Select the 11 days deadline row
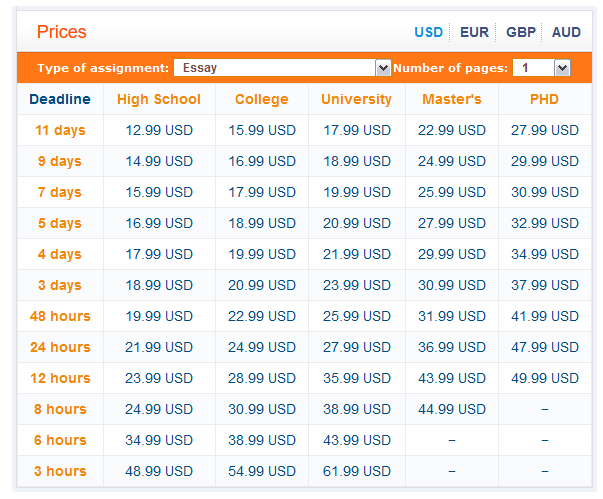 coord(304,130)
